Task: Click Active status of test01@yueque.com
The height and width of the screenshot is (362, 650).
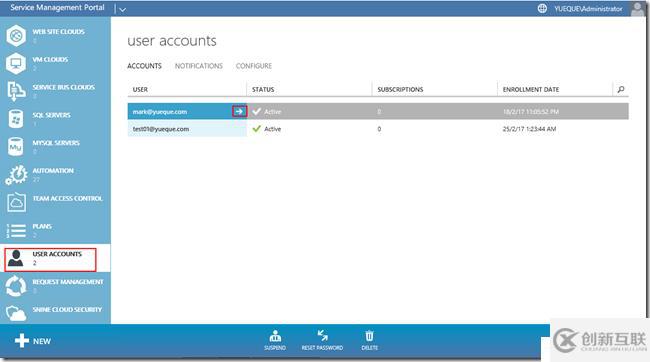Action: pos(272,129)
